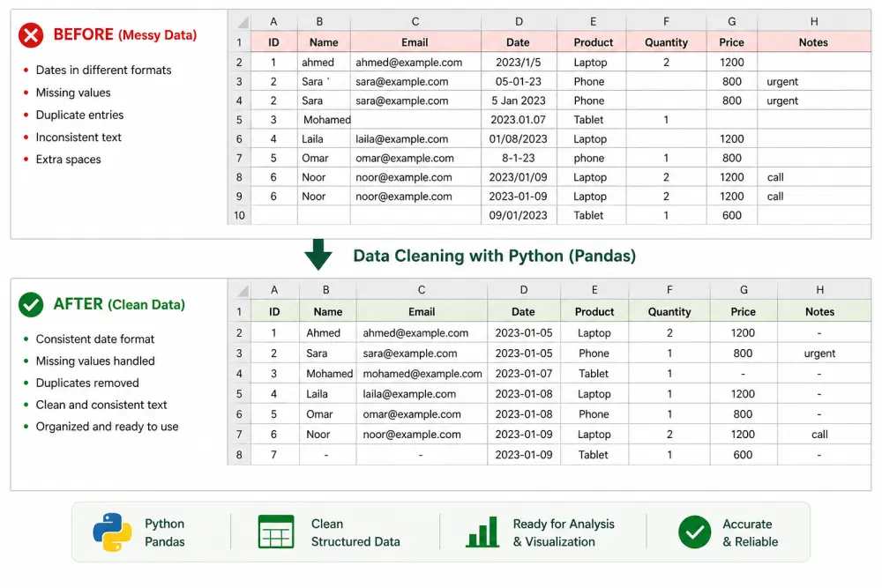Image resolution: width=882 pixels, height=588 pixels.
Task: Click the 'Clean Structured Data' label
Action: point(355,532)
